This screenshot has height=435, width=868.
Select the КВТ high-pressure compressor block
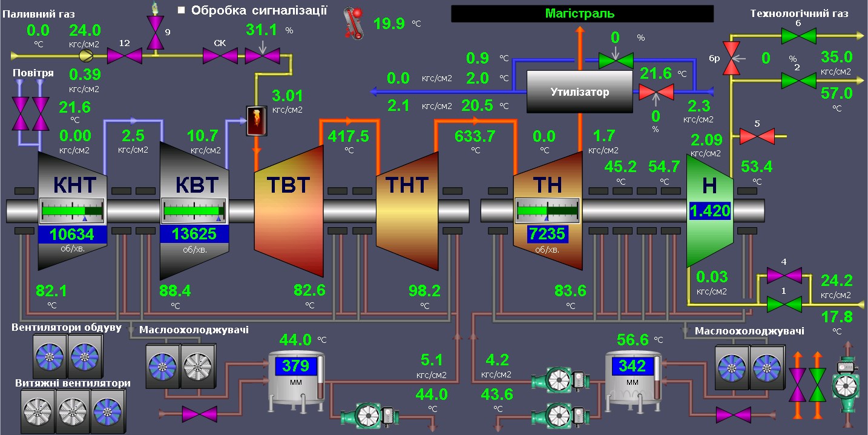pyautogui.click(x=195, y=185)
